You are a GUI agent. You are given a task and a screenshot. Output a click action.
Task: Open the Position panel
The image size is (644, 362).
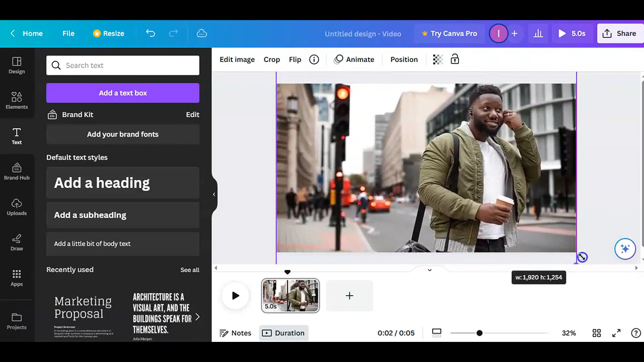coord(404,59)
